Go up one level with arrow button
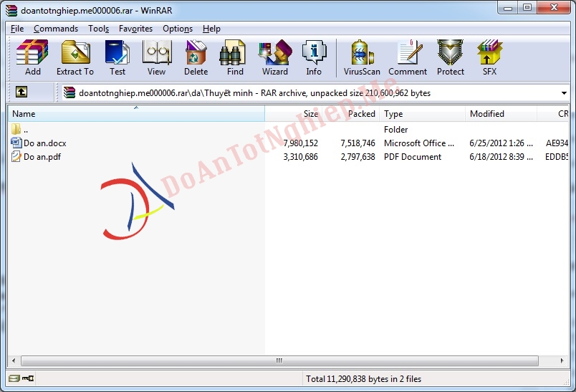The image size is (576, 392). pos(21,92)
